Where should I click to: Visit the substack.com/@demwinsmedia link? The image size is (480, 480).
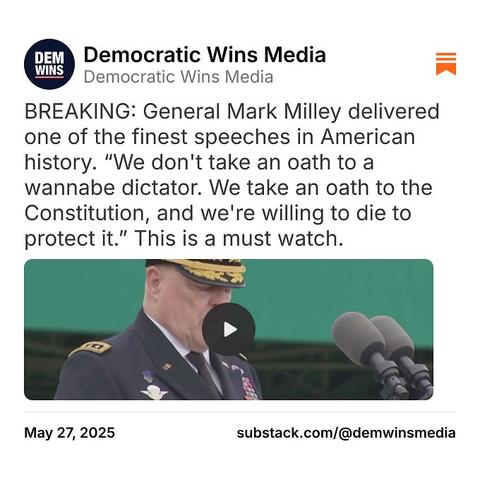click(x=346, y=433)
